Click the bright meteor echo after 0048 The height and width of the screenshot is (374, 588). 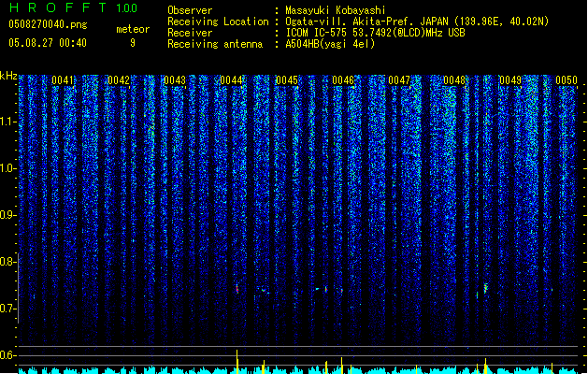click(x=486, y=288)
